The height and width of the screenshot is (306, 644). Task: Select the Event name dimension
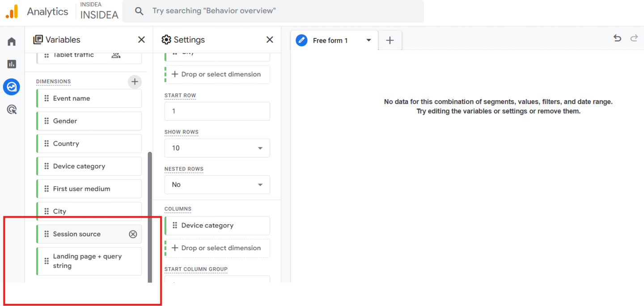click(89, 98)
